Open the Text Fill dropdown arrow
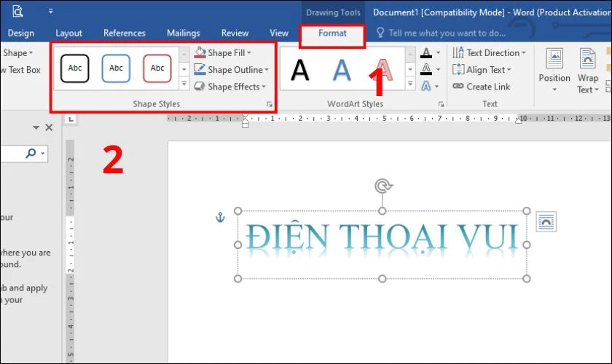The height and width of the screenshot is (364, 612). (439, 52)
